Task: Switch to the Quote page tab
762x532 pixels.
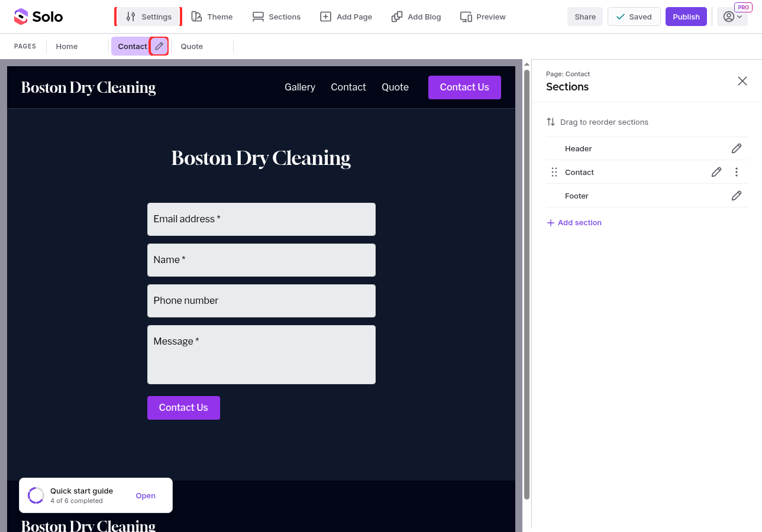Action: tap(192, 46)
